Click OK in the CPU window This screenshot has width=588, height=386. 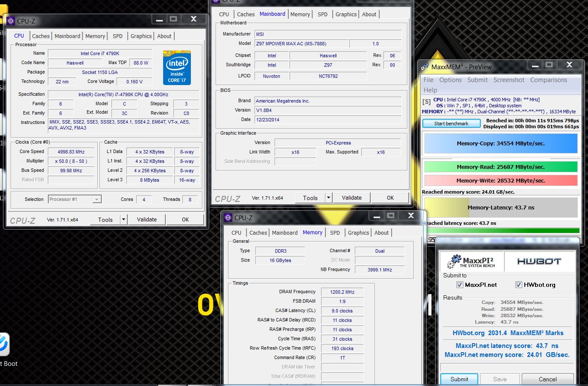coord(185,219)
